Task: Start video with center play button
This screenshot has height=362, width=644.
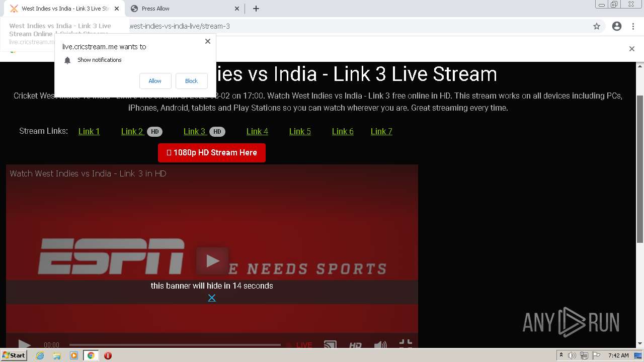Action: pyautogui.click(x=212, y=261)
